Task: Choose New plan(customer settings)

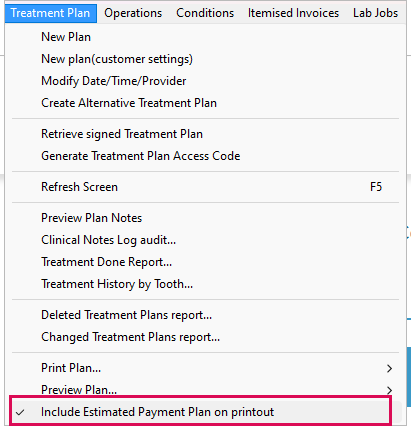Action: coord(205,59)
